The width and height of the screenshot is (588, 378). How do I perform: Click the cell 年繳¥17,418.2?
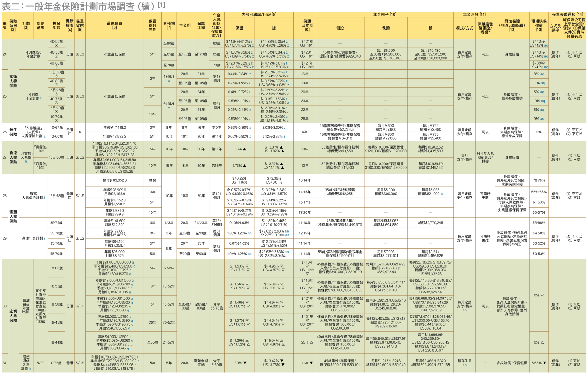click(114, 128)
